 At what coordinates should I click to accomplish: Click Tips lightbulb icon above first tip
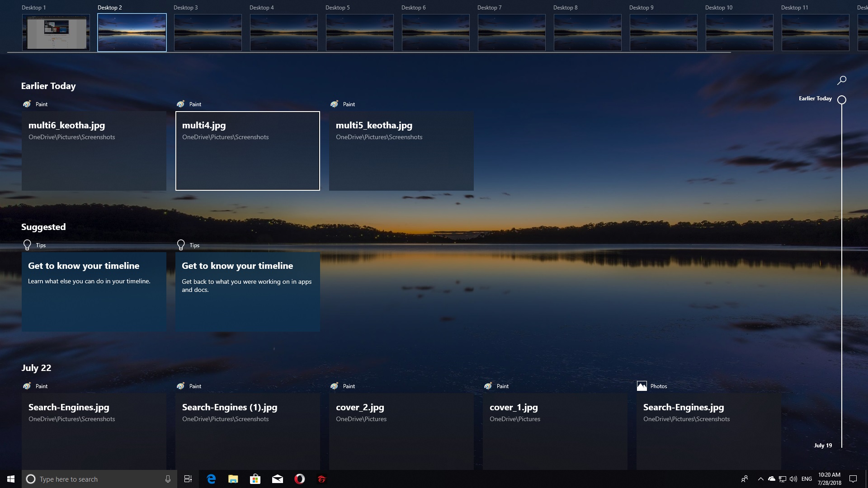pyautogui.click(x=27, y=245)
